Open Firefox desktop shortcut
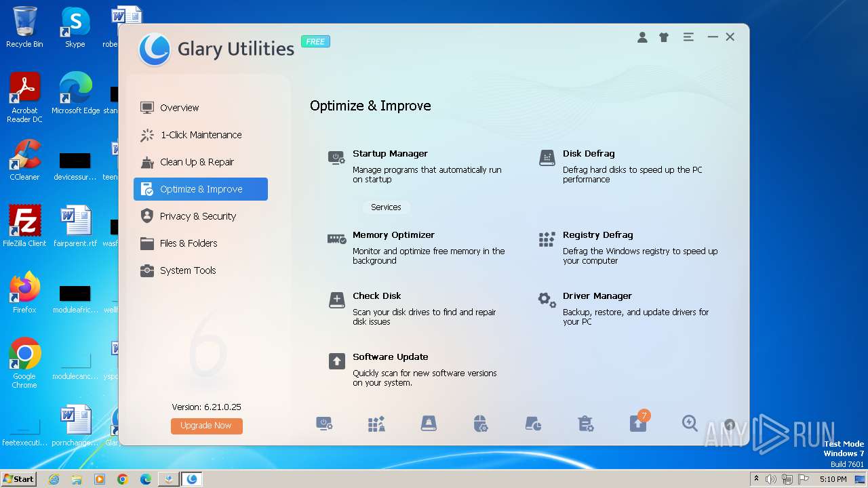 point(24,293)
